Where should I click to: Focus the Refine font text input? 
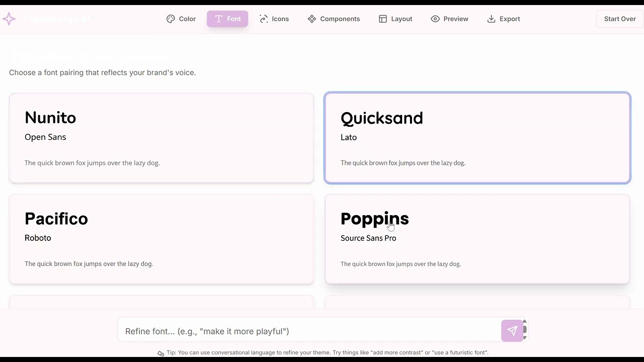[309, 331]
